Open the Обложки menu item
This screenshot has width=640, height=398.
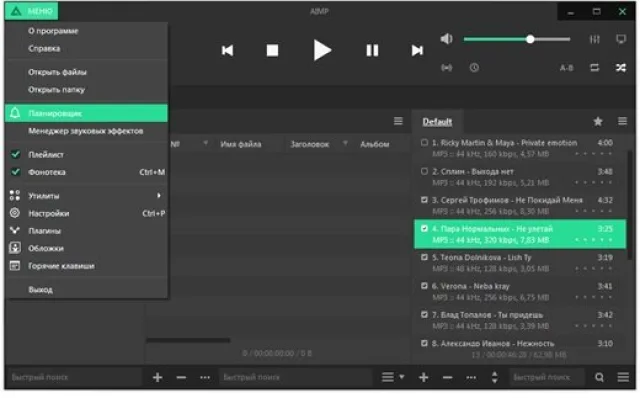tap(86, 249)
